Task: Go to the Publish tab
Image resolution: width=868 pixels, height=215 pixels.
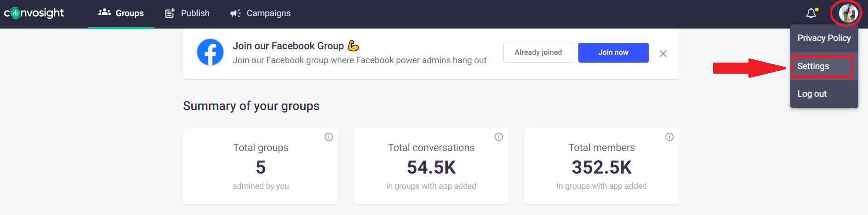Action: [x=187, y=14]
